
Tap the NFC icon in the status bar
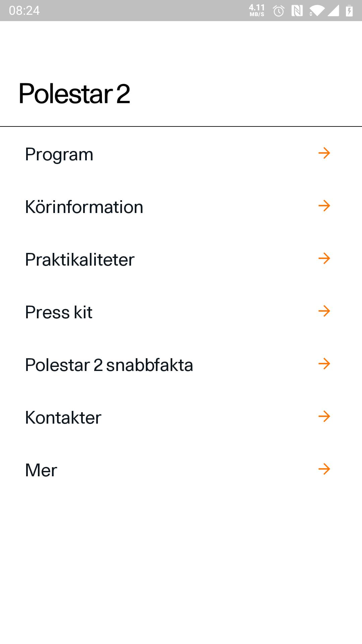[x=297, y=11]
